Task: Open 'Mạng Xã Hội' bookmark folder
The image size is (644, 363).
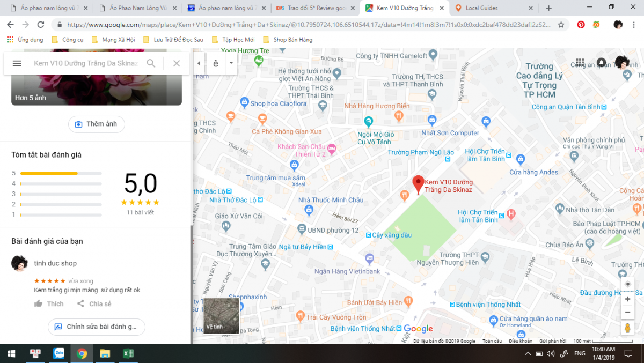Action: [x=113, y=40]
